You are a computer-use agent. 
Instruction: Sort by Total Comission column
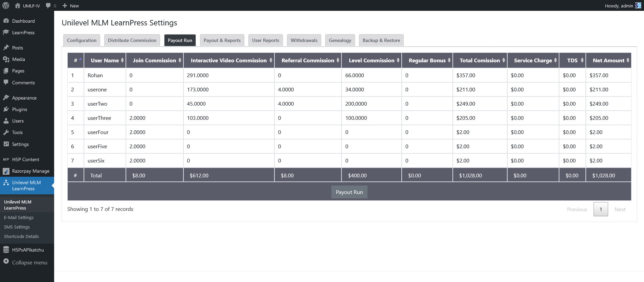point(480,60)
